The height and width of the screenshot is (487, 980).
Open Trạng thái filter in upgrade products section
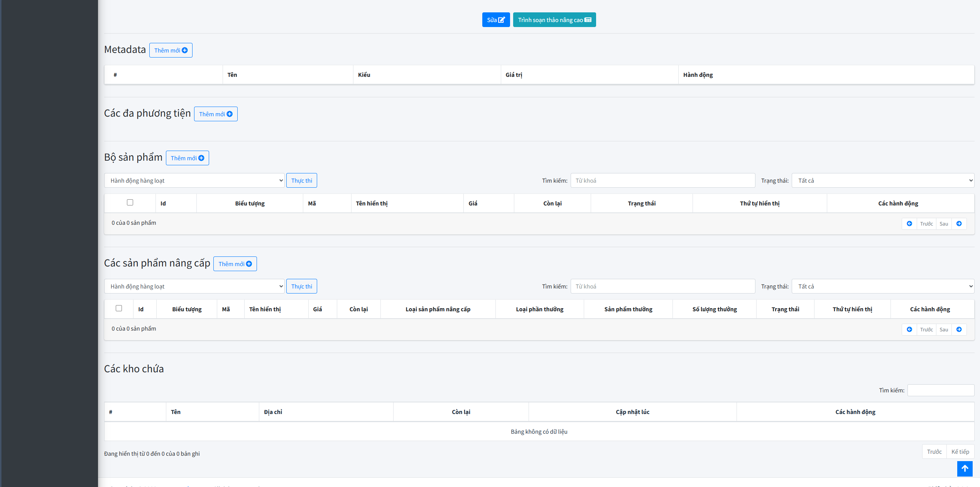pyautogui.click(x=882, y=286)
